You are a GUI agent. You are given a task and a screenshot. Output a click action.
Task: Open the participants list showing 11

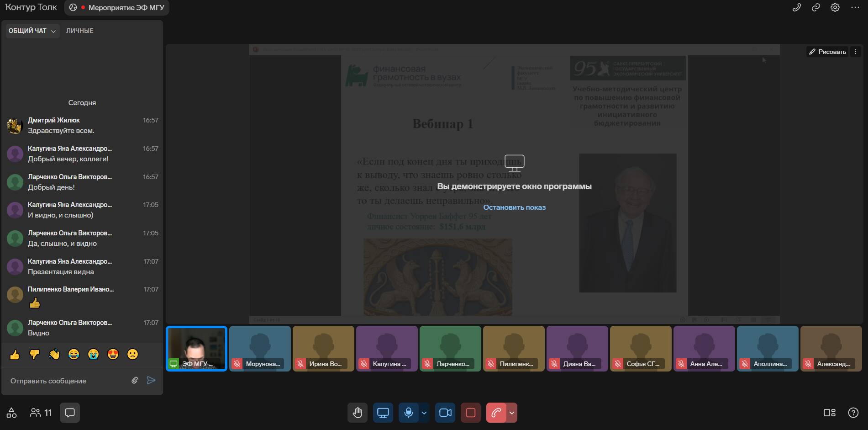pos(41,413)
